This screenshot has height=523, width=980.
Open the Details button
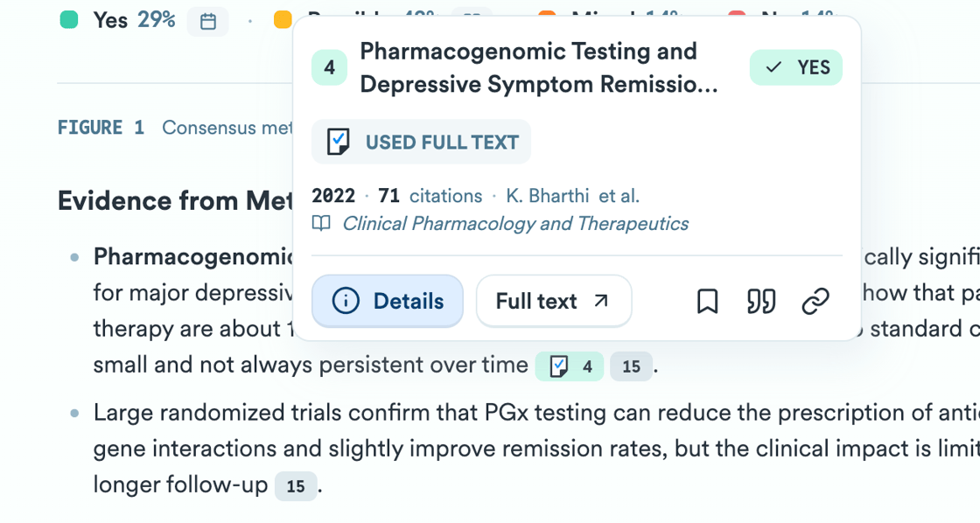[x=388, y=302]
